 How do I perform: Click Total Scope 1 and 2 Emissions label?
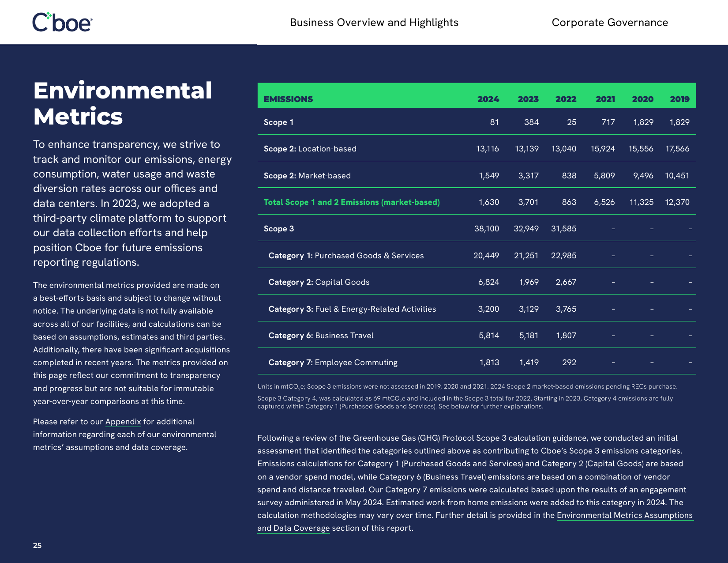[352, 202]
